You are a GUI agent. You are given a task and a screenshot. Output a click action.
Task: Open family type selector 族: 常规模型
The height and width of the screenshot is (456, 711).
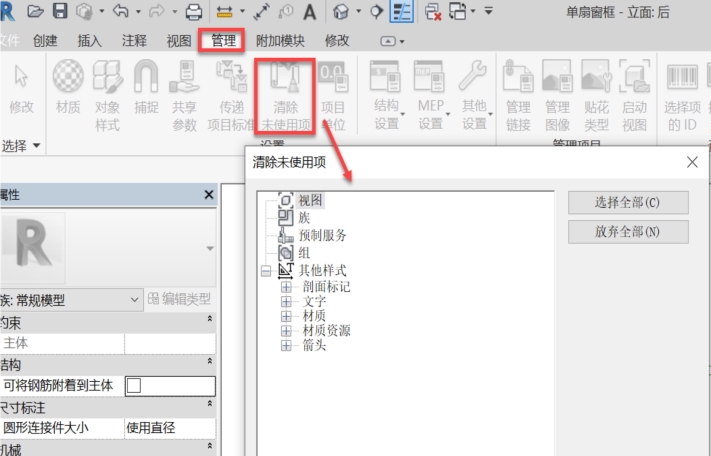click(70, 300)
